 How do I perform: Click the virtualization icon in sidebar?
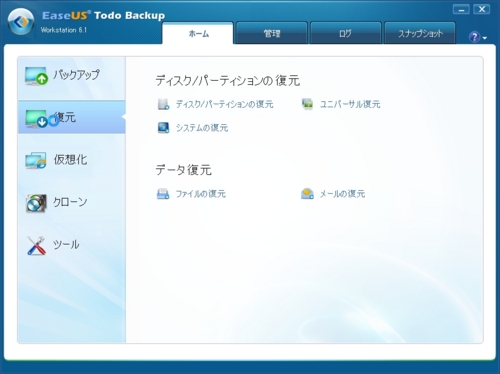pyautogui.click(x=36, y=161)
